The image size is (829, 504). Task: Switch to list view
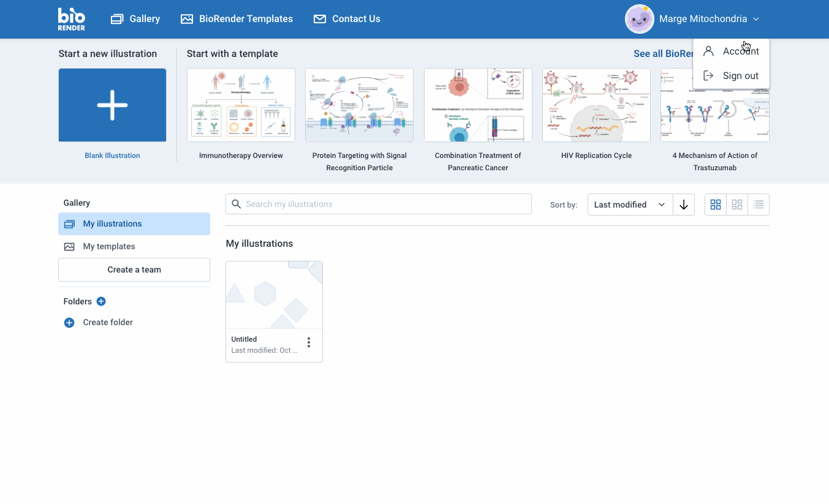pos(759,205)
